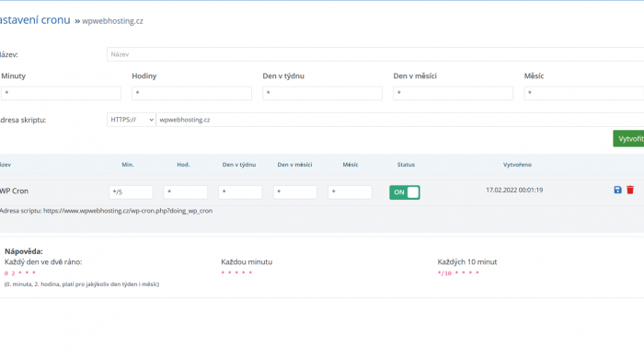Click the WP Cron name text

[x=14, y=191]
